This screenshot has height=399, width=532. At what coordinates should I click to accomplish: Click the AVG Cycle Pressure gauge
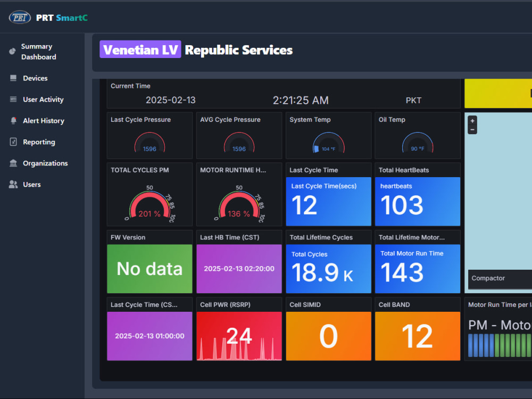(239, 142)
